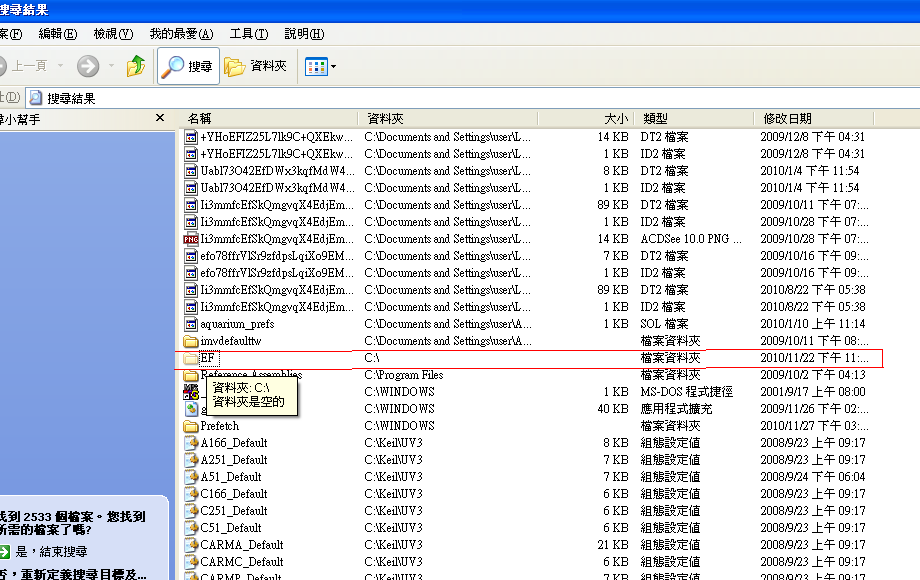Click the 2010/1/10 上午 11:14 date cell

pos(813,324)
